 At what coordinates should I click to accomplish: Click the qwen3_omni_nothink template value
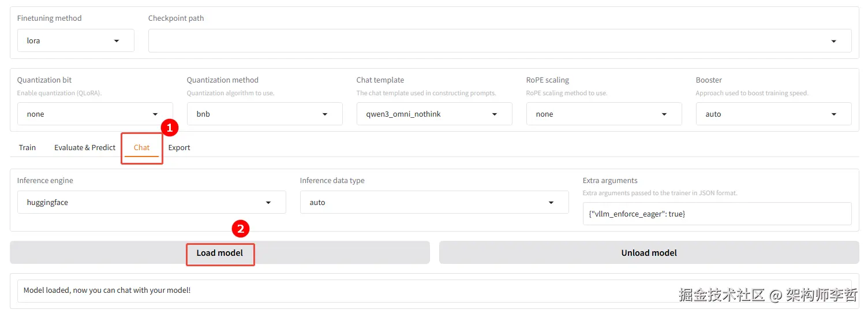403,114
